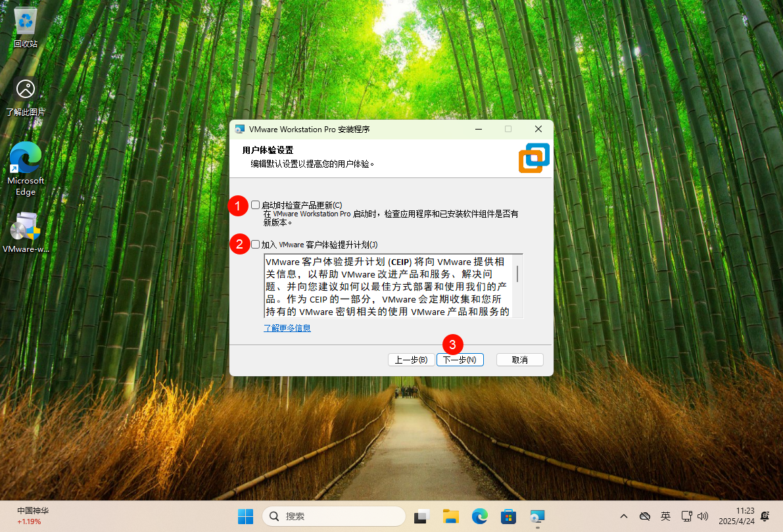Screen dimensions: 783x532
Task: Open Microsoft Store from the taskbar
Action: (508, 516)
